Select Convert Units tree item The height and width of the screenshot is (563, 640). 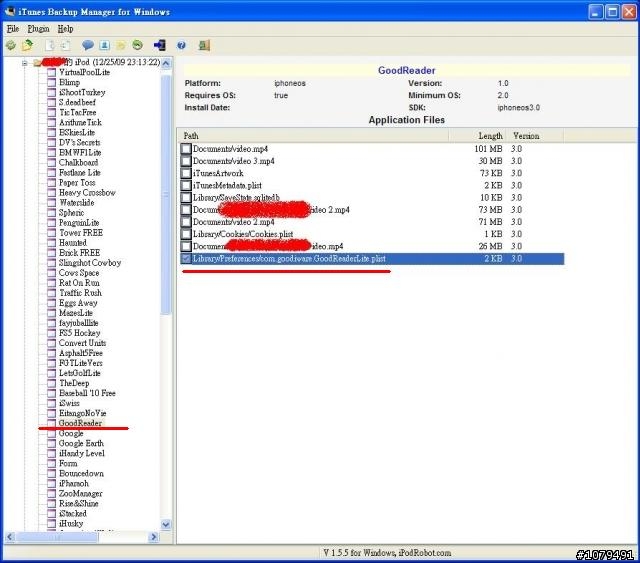82,343
